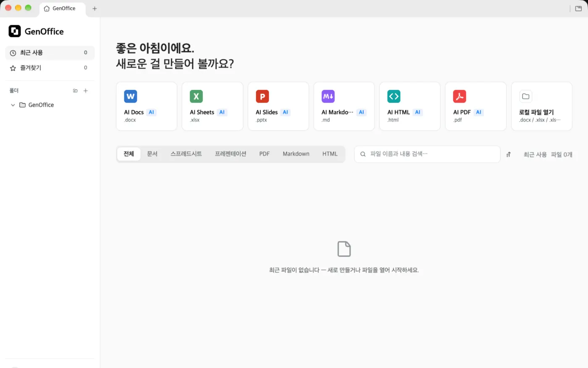Screen dimensions: 588x368
Task: Switch to the Markdown filter tab
Action: [296, 154]
